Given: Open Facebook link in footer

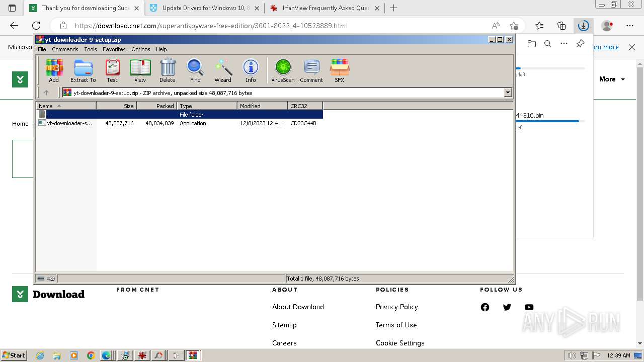Looking at the screenshot, I should click(485, 307).
